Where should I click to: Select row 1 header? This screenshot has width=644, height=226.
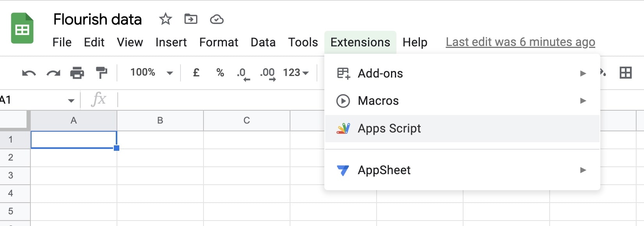click(x=15, y=139)
